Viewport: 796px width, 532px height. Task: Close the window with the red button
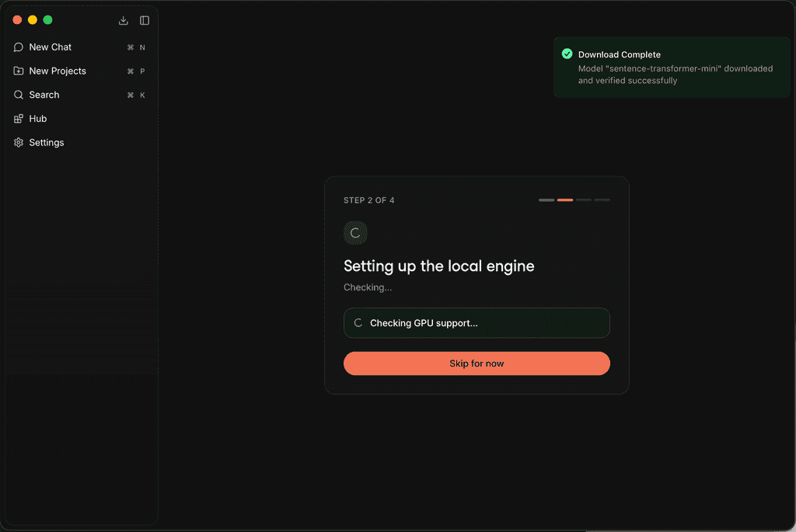pos(17,19)
